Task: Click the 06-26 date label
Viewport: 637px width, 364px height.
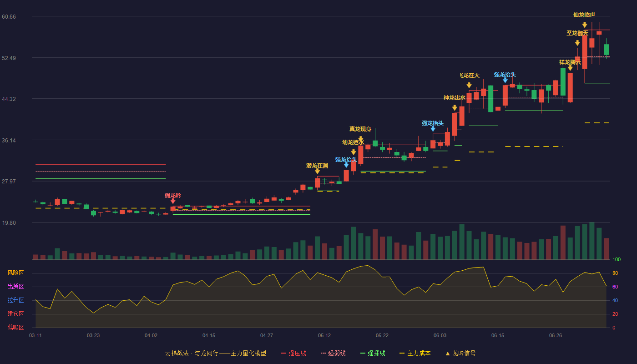Action: 556,335
